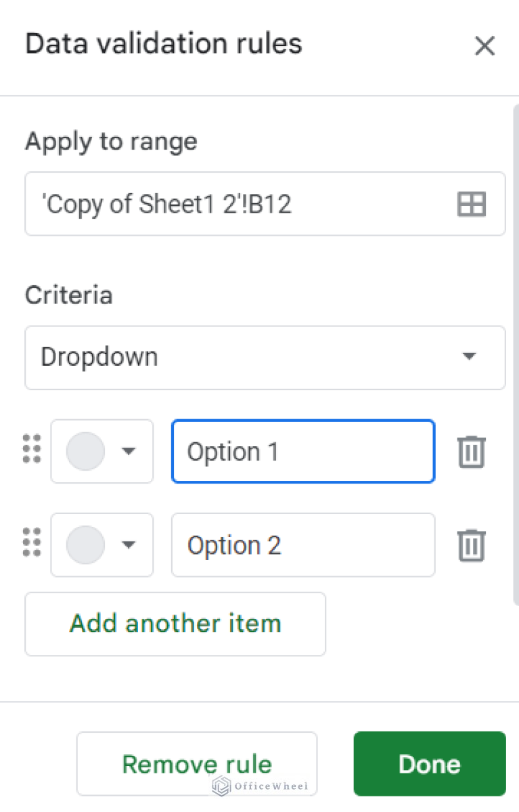This screenshot has width=519, height=812.
Task: Click the Criteria section label
Action: coord(68,295)
